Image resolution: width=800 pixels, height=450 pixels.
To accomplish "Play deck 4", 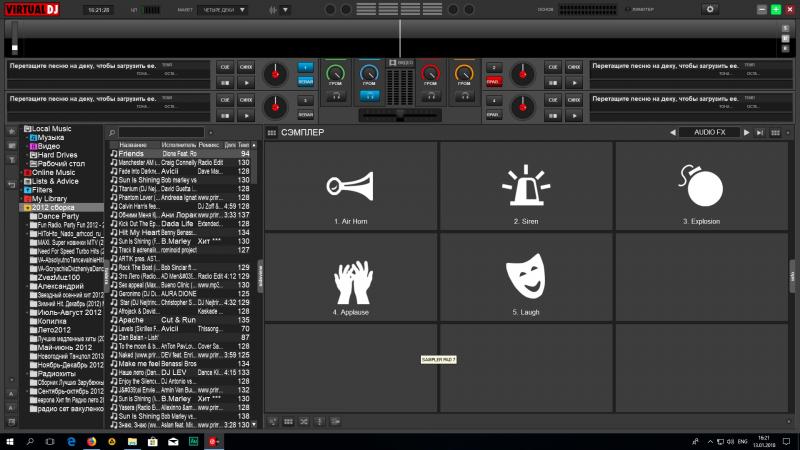I will point(574,116).
